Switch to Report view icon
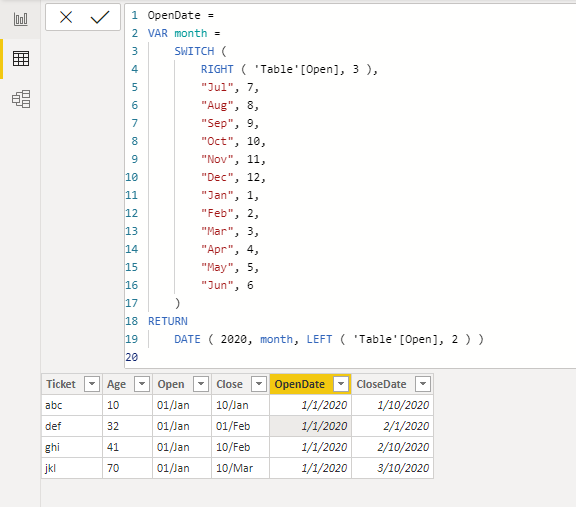 coord(21,19)
